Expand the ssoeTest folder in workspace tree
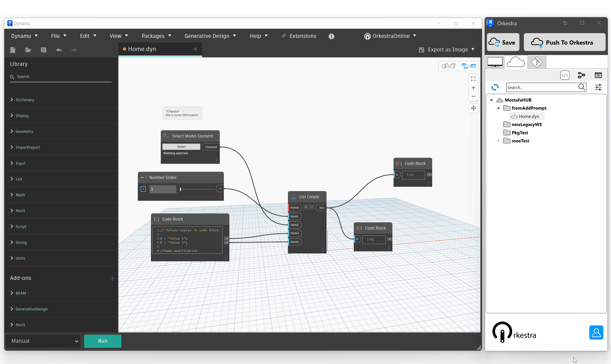 coord(499,140)
